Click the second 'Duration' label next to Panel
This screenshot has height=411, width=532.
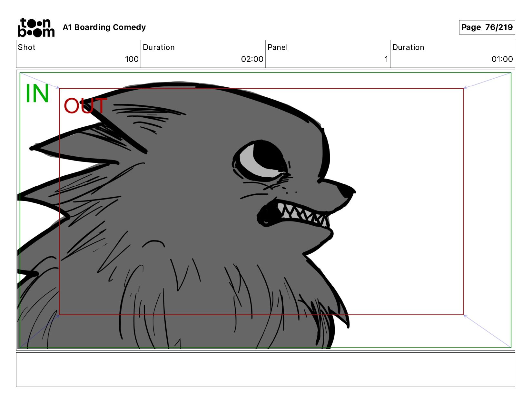[x=408, y=47]
